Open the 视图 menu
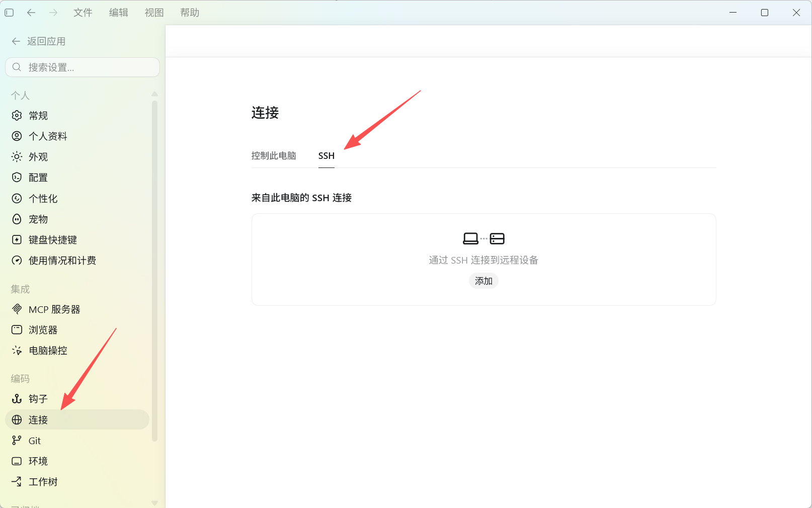Viewport: 812px width, 508px height. (154, 13)
